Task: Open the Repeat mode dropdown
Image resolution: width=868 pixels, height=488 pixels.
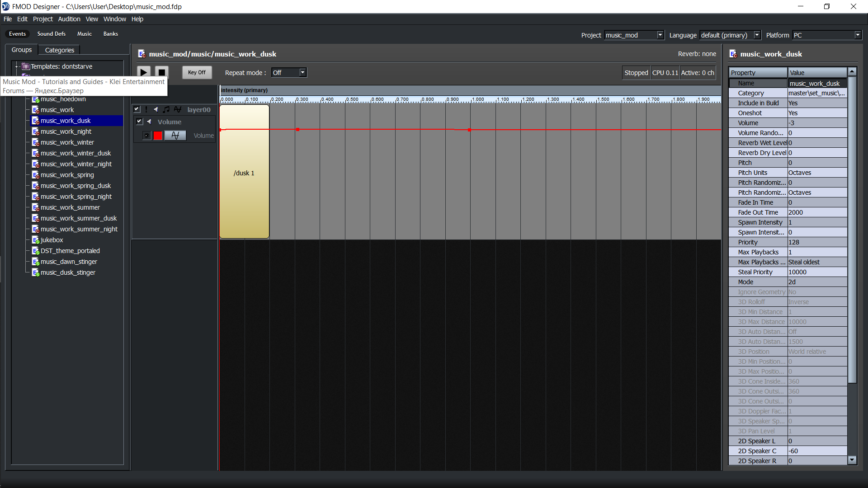Action: pyautogui.click(x=302, y=72)
